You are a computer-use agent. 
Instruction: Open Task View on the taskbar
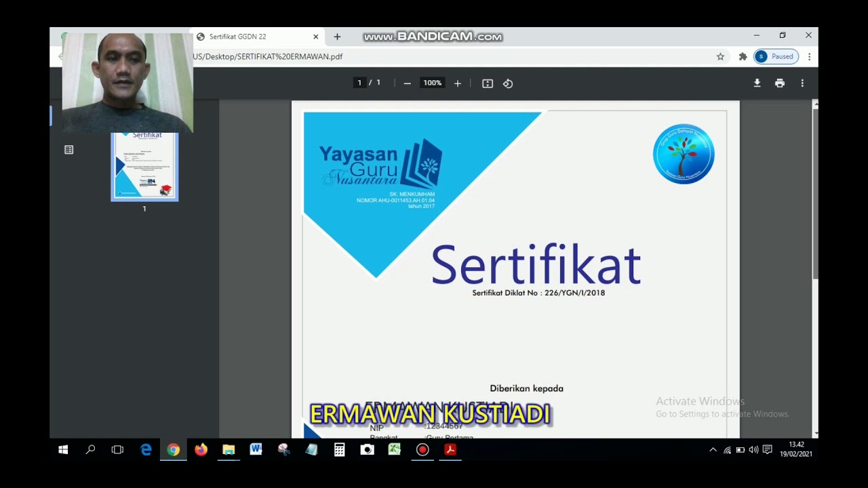click(117, 449)
